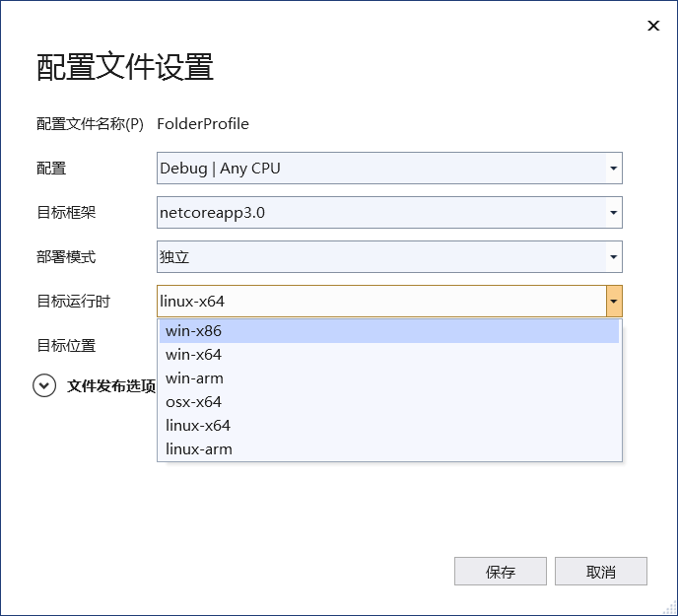Collapse the 目标运行时 dropdown arrow
The height and width of the screenshot is (616, 678).
click(614, 301)
